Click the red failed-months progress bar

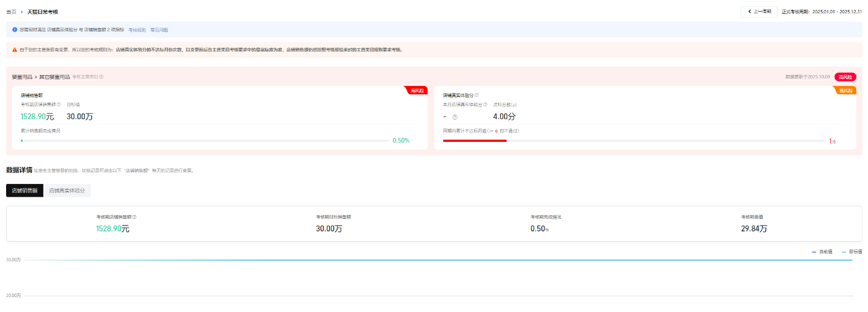(x=475, y=141)
